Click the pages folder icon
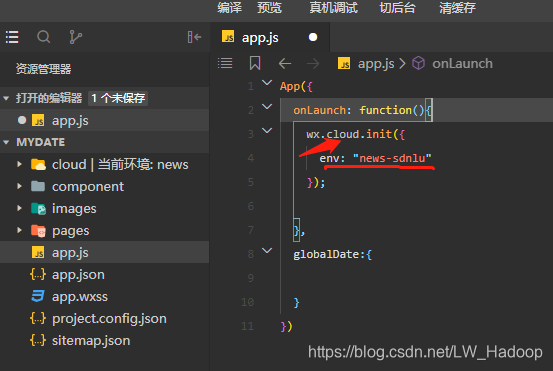This screenshot has width=553, height=371. click(38, 231)
